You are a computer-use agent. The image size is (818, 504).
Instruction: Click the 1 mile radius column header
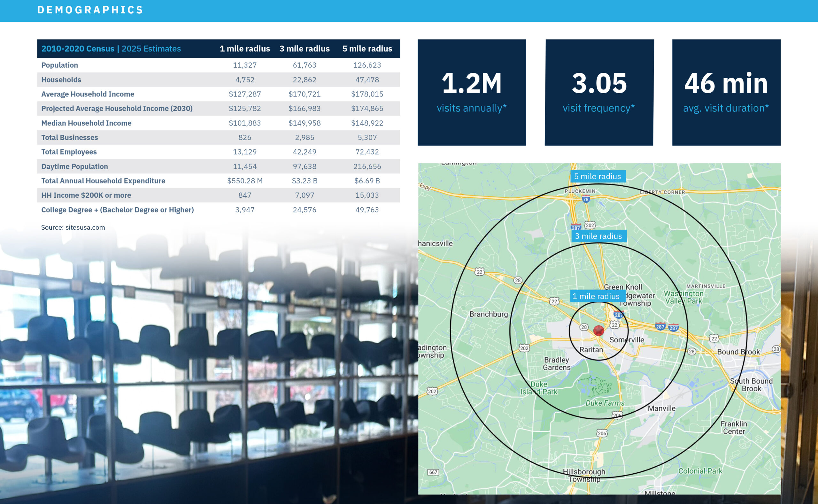[x=245, y=49]
